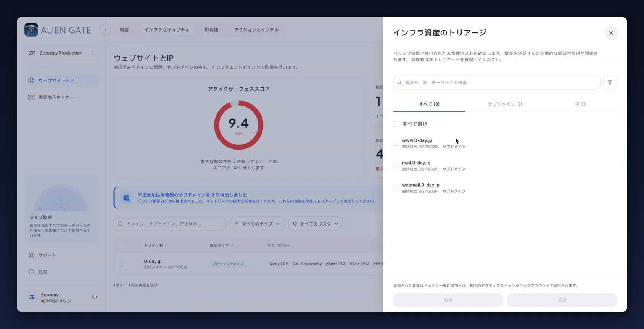The image size is (644, 329).
Task: Click the triage panel asset search field
Action: [x=497, y=82]
